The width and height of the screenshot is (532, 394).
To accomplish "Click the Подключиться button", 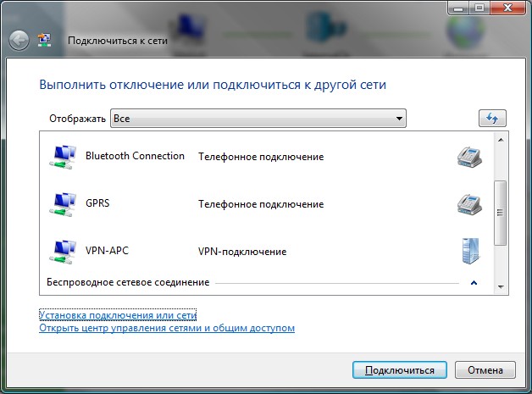I will pos(400,370).
